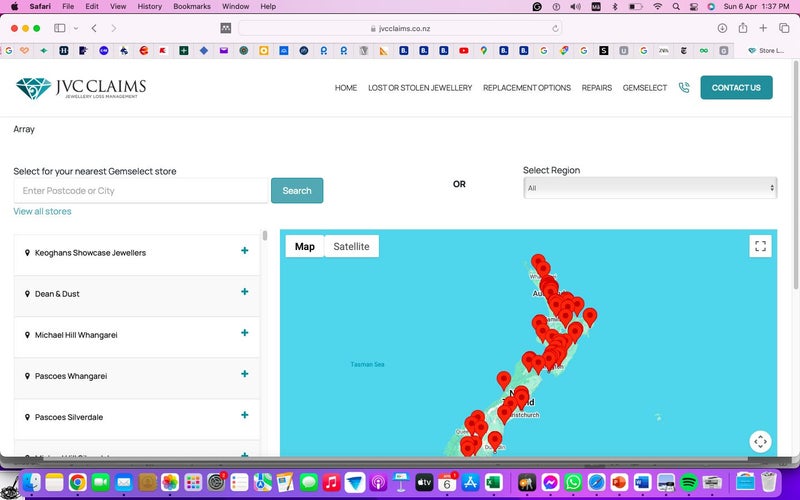Click the Keoghans Showcase Jewellers store name
Image resolution: width=800 pixels, height=500 pixels.
90,253
